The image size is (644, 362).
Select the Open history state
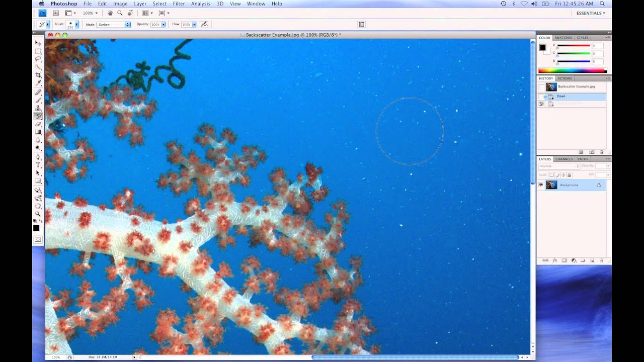[572, 96]
